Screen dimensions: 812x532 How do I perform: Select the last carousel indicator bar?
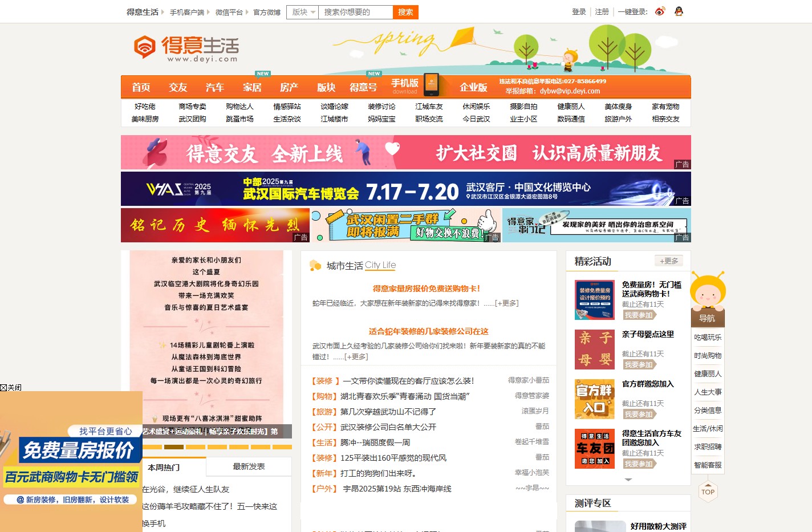pyautogui.click(x=282, y=447)
